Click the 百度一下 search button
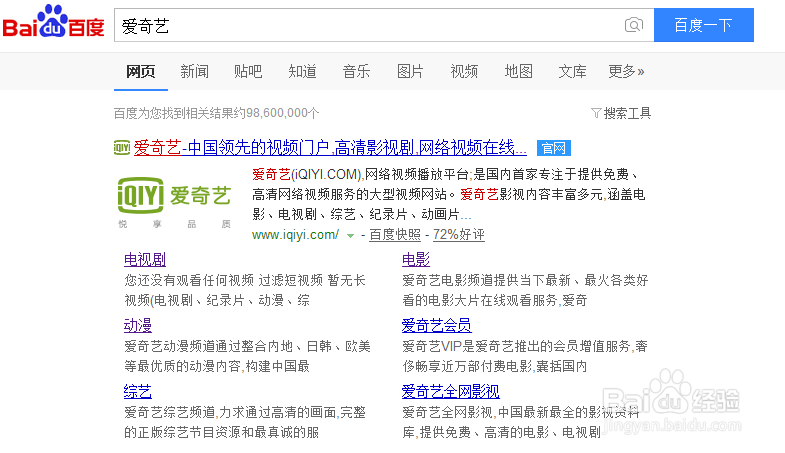 [x=703, y=25]
